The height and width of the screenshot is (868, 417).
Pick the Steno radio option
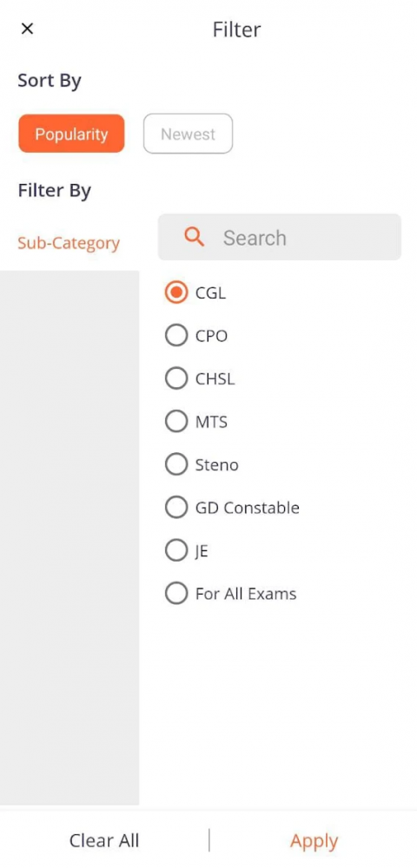tap(176, 464)
